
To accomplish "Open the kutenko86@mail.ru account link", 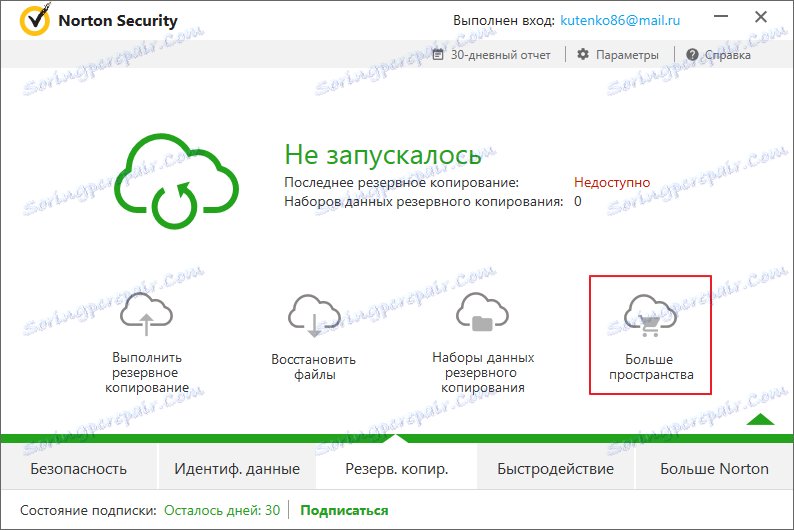I will click(x=620, y=20).
